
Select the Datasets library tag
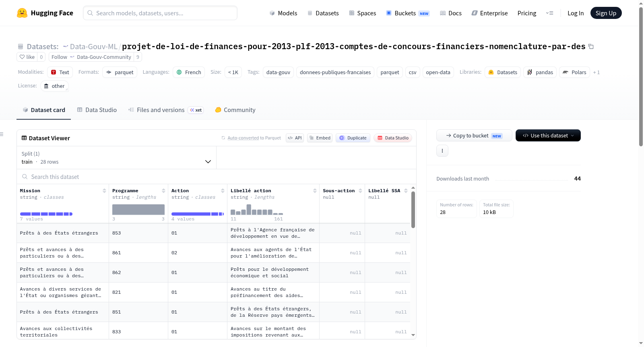tap(502, 72)
